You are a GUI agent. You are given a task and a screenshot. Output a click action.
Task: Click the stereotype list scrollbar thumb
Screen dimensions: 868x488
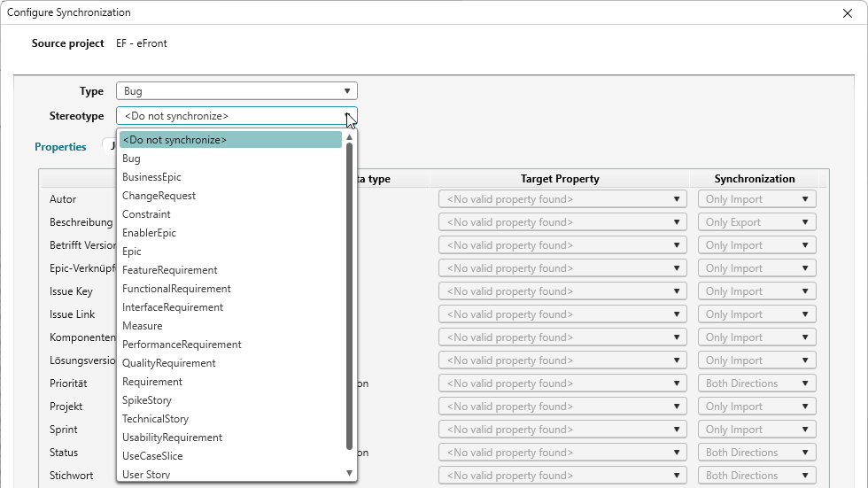[349, 297]
